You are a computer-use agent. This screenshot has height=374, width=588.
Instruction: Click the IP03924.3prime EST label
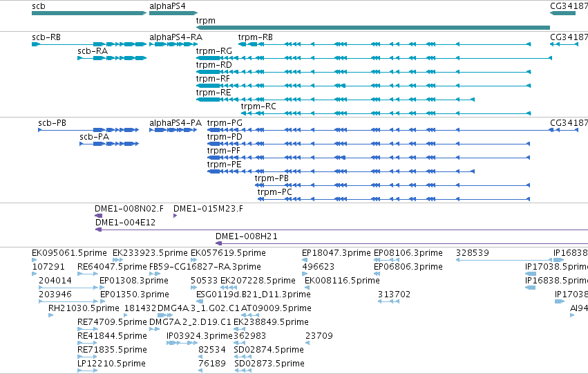click(200, 337)
